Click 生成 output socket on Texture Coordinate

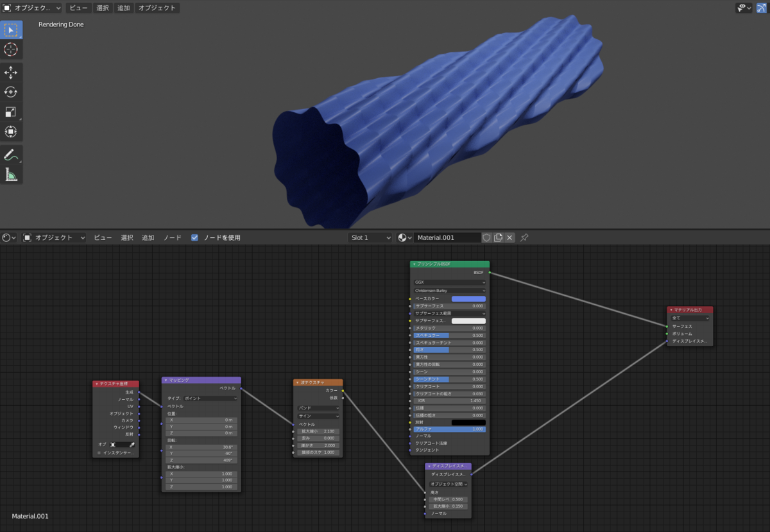pos(139,392)
